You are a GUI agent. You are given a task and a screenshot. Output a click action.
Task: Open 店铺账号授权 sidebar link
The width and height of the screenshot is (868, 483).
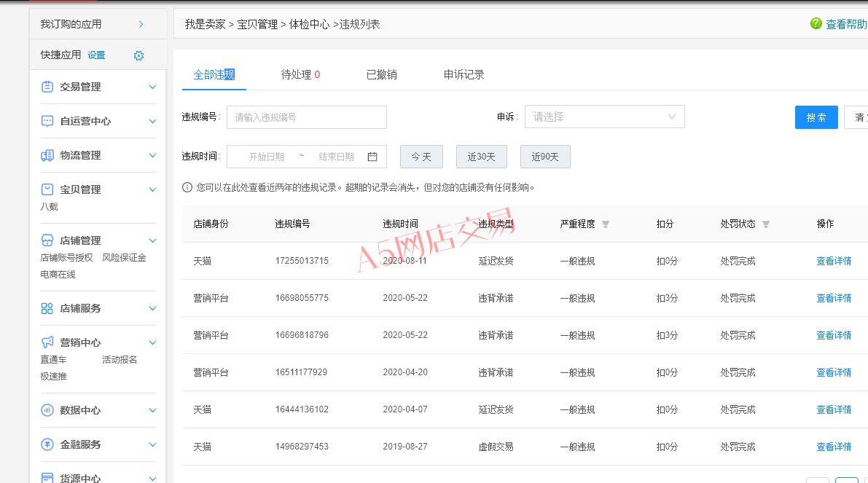66,258
